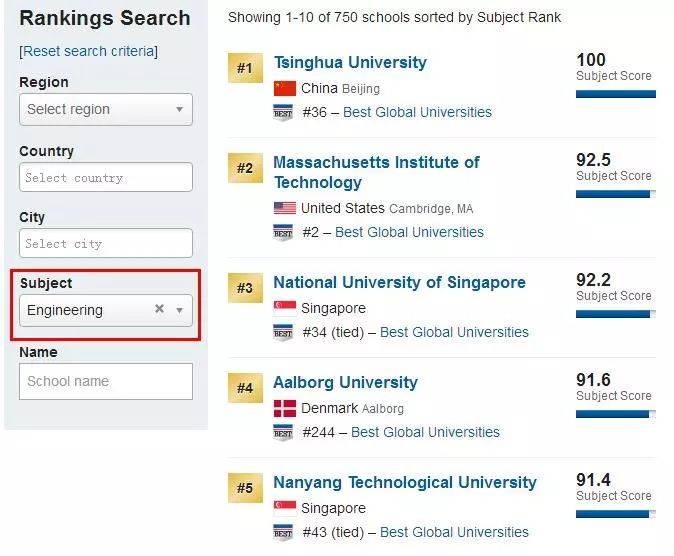Click the United States flag icon
674x556 pixels.
[x=285, y=208]
